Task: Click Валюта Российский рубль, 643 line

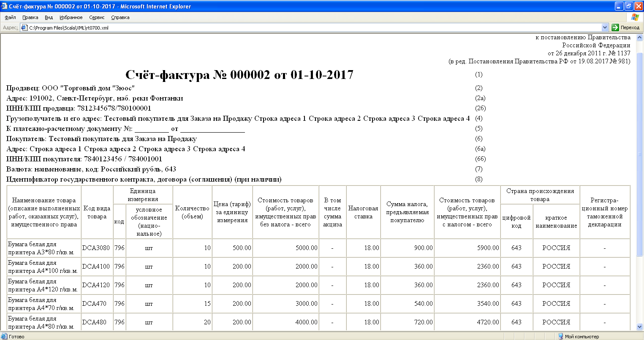Action: (x=91, y=169)
